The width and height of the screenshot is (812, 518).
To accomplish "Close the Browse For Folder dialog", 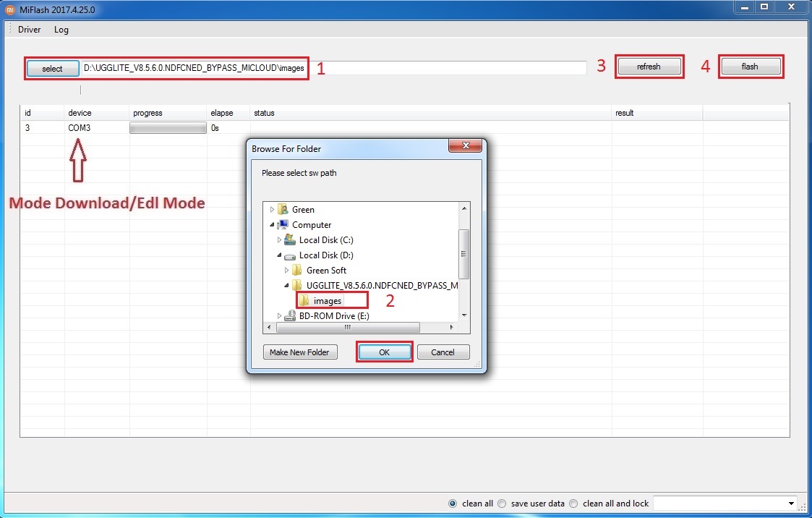I will (465, 145).
